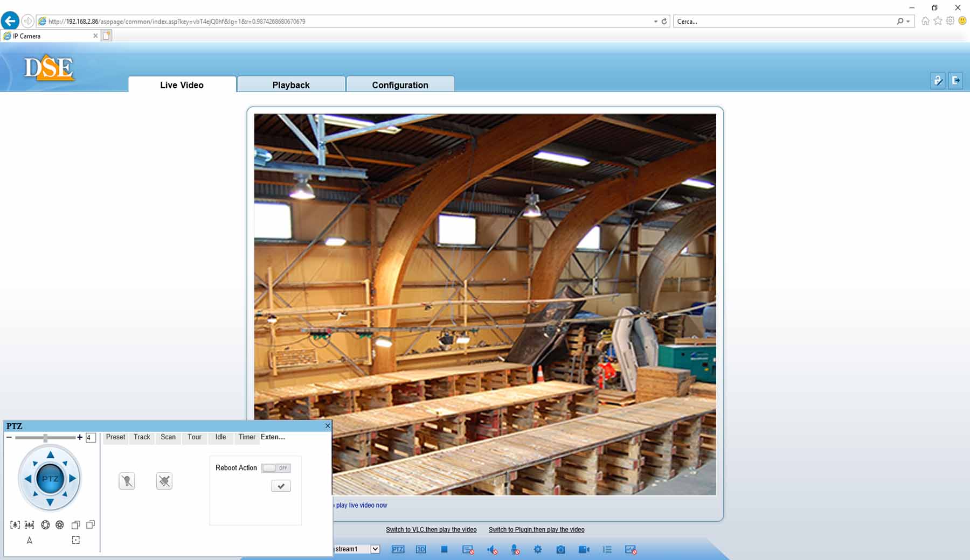Open the browser address bar dropdown arrow
Image resolution: width=970 pixels, height=560 pixels.
point(655,22)
